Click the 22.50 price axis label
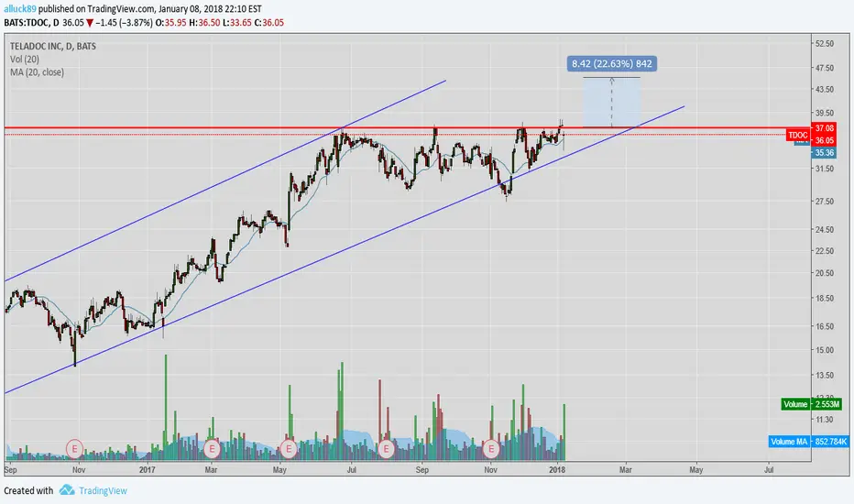The image size is (854, 504). coord(824,251)
